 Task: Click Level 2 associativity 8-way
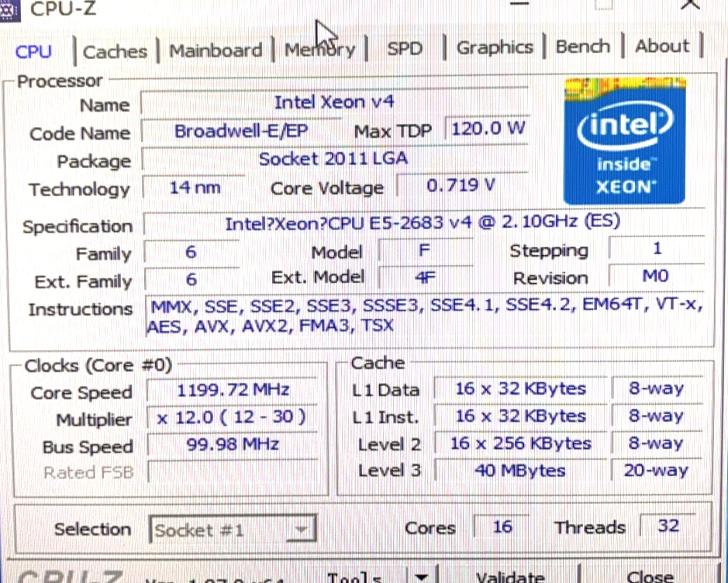pyautogui.click(x=657, y=443)
